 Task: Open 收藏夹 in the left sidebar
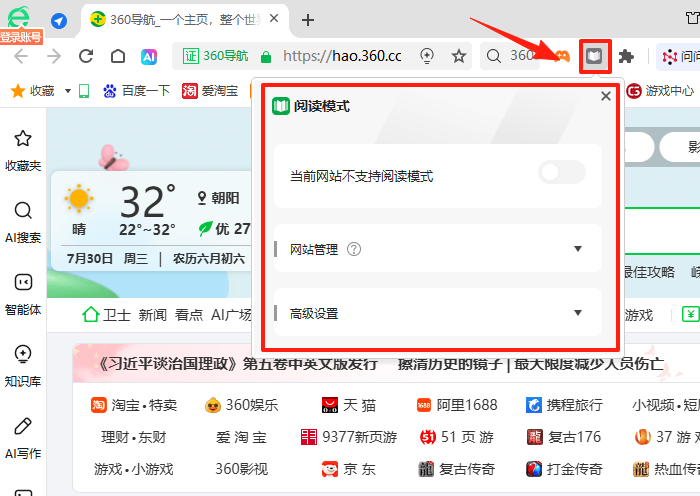pyautogui.click(x=23, y=151)
